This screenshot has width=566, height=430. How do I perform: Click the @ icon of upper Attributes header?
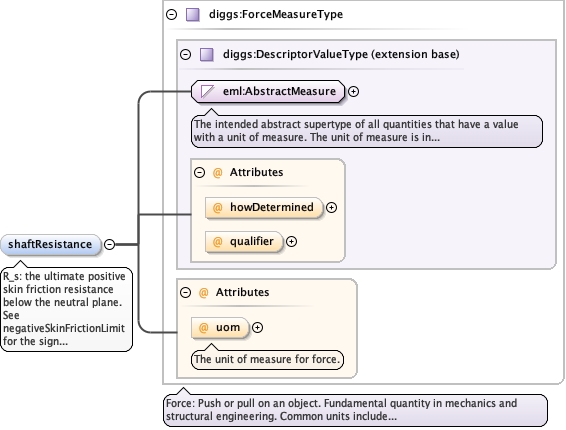pos(218,173)
